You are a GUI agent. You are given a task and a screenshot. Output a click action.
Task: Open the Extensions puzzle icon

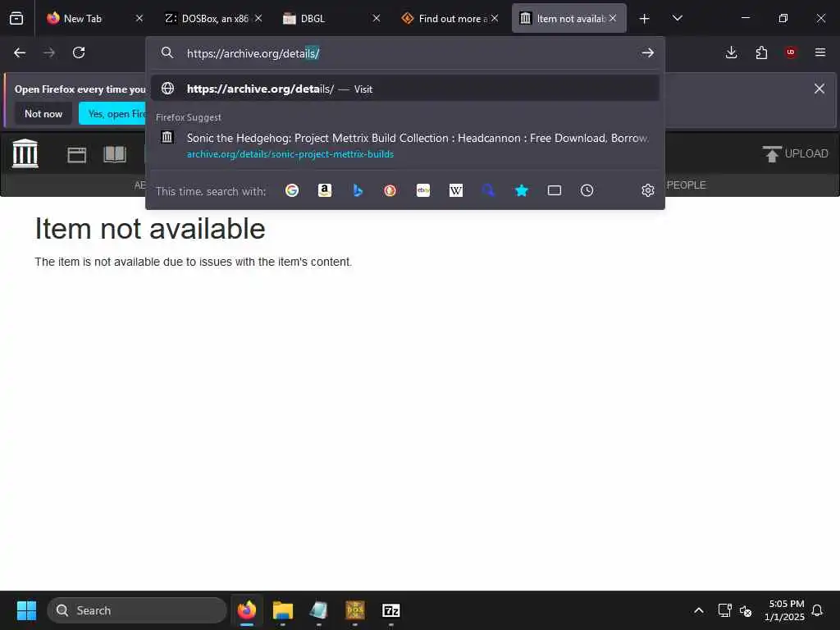(761, 52)
